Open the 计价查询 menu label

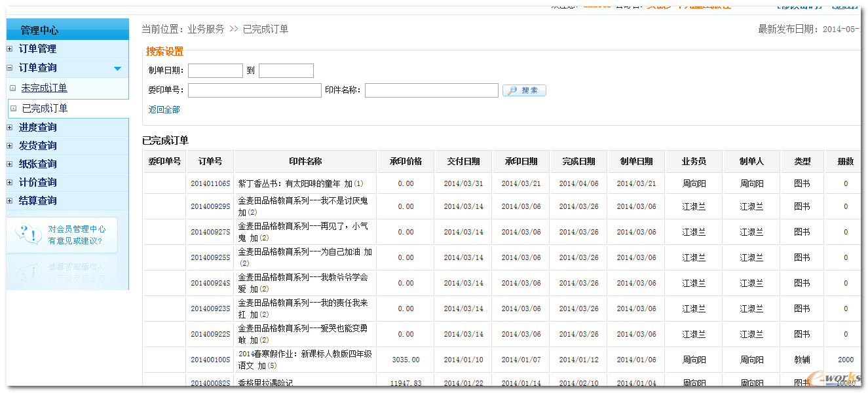[x=37, y=182]
